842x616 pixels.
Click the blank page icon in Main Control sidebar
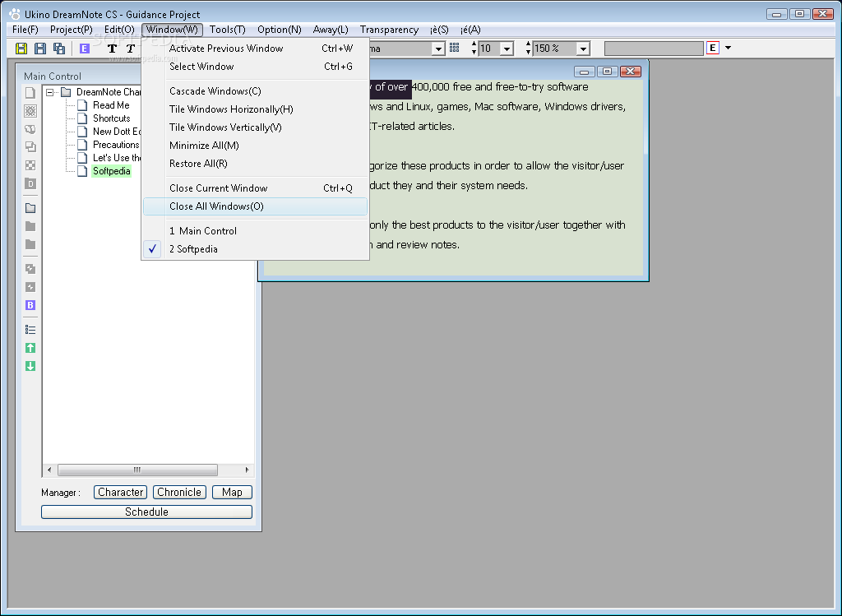[30, 93]
